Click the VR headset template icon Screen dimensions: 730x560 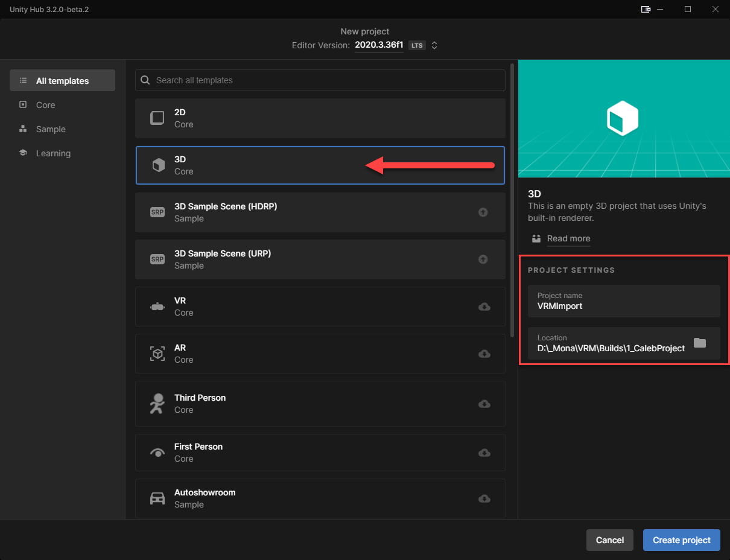pos(157,307)
